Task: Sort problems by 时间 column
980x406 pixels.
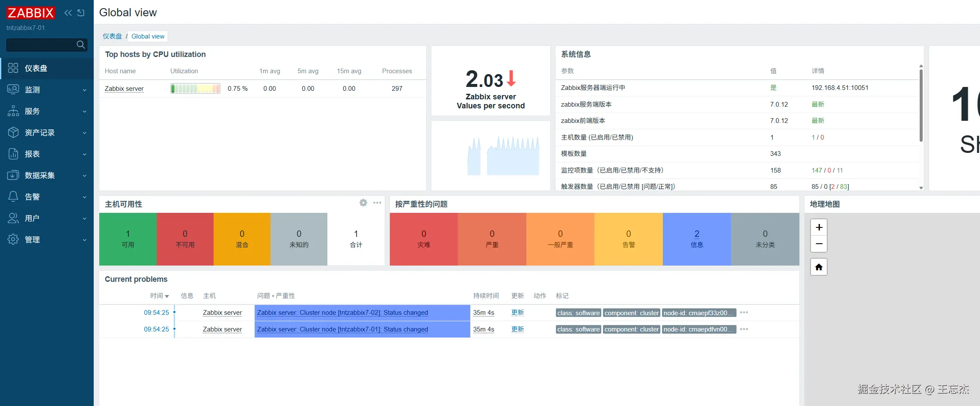Action: coord(159,296)
